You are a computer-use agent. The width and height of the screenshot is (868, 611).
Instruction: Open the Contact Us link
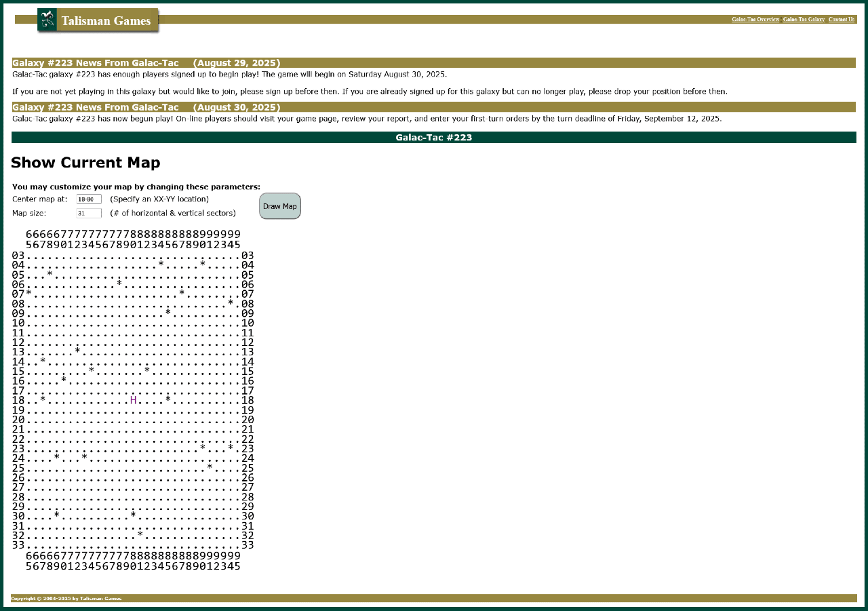coord(841,20)
